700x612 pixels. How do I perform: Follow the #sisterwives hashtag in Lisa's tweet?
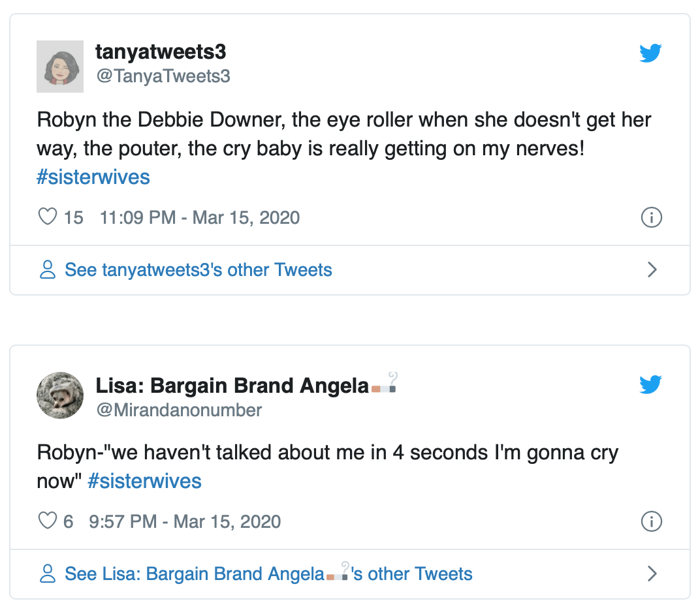tap(144, 482)
